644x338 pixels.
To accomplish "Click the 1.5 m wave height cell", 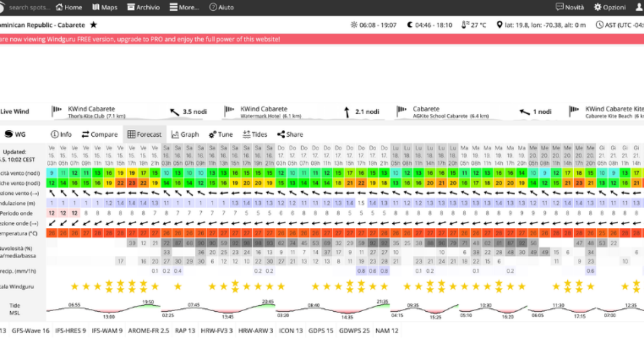I will pyautogui.click(x=361, y=203).
